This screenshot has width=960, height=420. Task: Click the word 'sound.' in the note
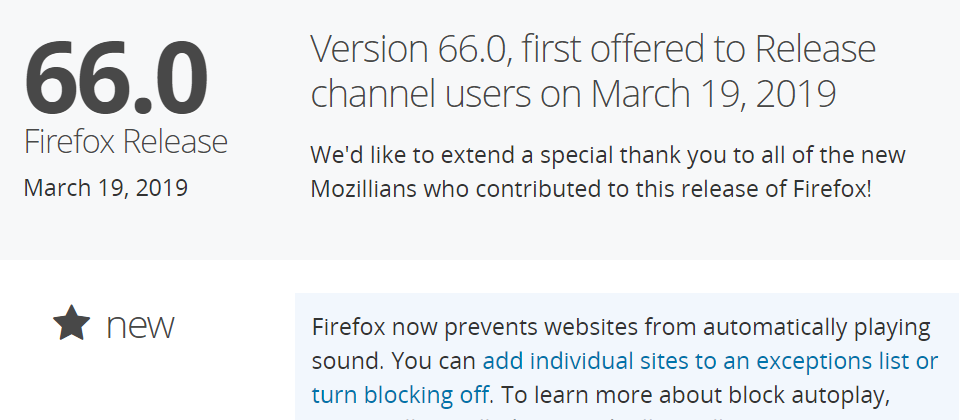[x=347, y=360]
